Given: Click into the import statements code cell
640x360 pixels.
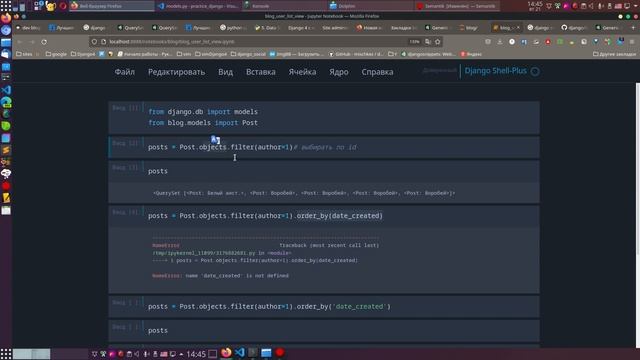Looking at the screenshot, I should [x=324, y=117].
